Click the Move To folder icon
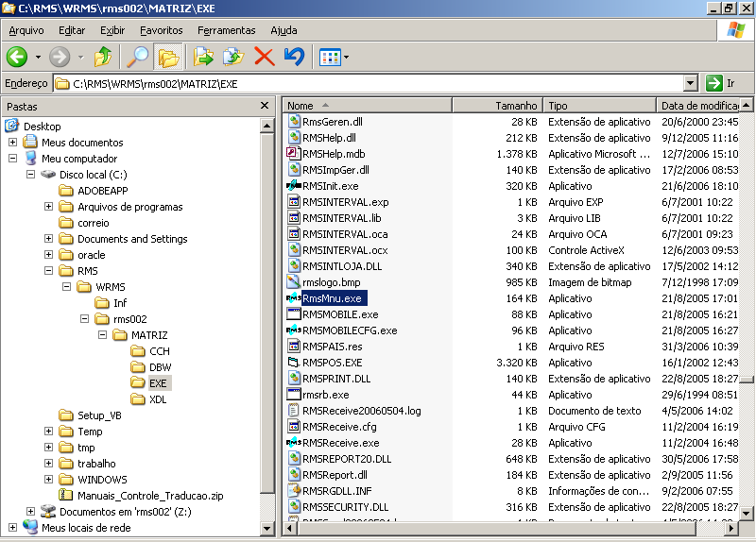Viewport: 756px width, 542px height. pos(203,57)
